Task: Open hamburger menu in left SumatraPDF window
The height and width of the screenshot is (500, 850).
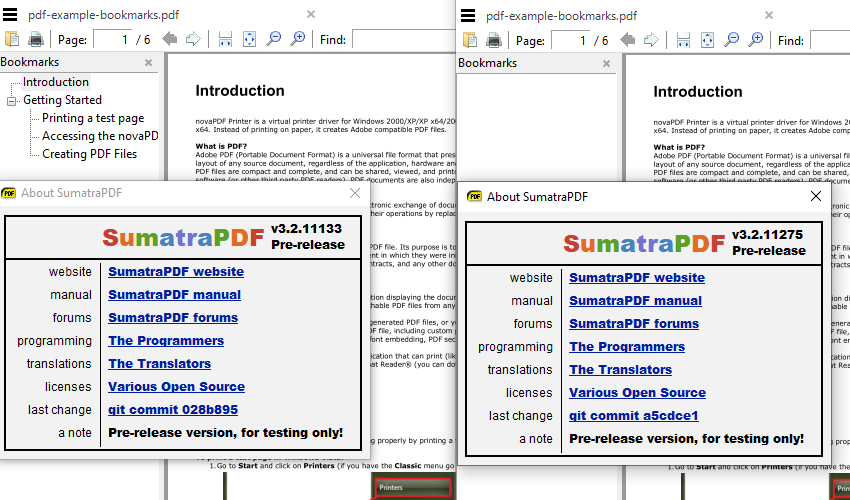Action: (10, 15)
